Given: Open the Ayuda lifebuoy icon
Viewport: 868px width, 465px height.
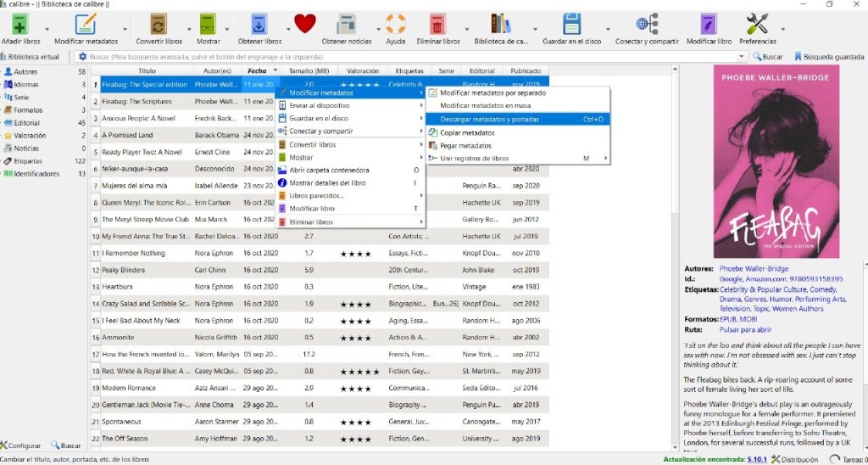Looking at the screenshot, I should coord(395,25).
